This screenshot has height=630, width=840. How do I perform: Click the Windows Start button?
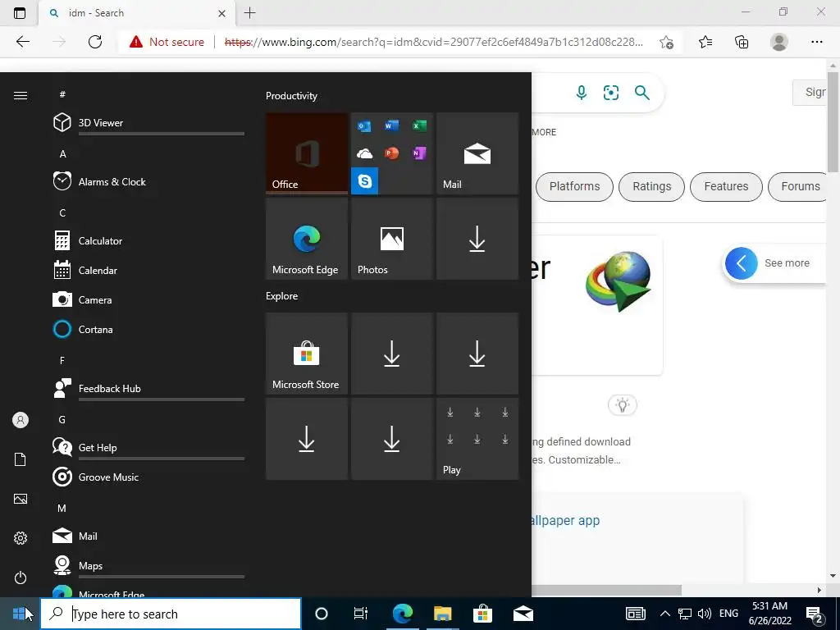20,614
